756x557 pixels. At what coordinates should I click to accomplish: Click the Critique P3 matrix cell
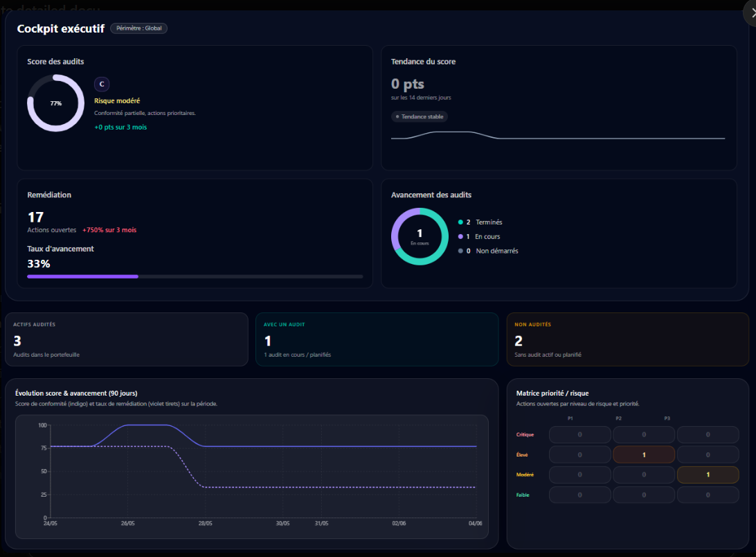[x=708, y=434]
